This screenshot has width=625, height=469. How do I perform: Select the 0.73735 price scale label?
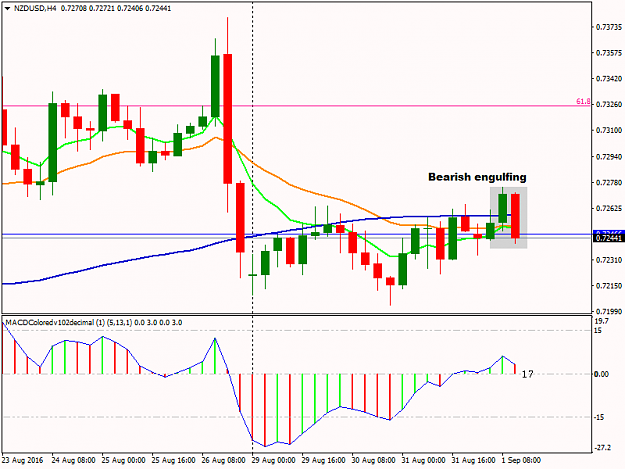coord(609,27)
